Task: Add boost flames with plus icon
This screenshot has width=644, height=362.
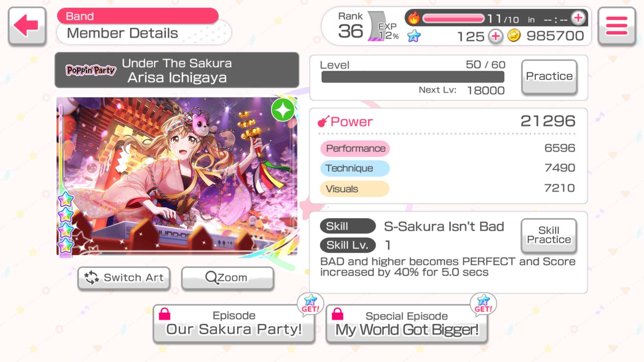Action: [x=578, y=18]
